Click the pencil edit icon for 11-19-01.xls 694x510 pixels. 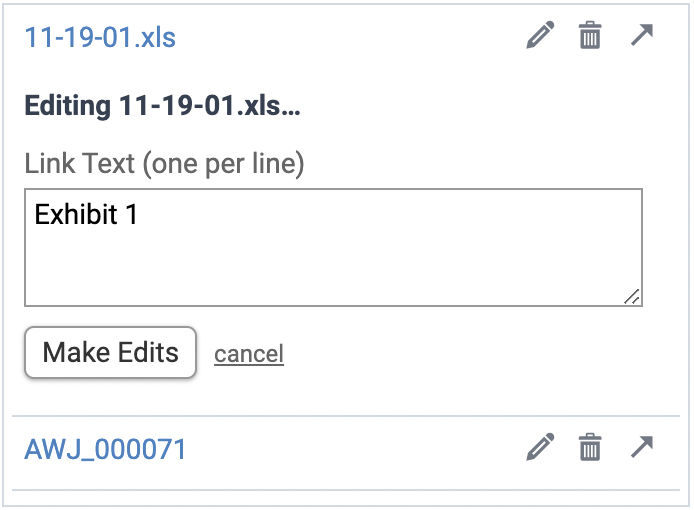click(x=540, y=38)
